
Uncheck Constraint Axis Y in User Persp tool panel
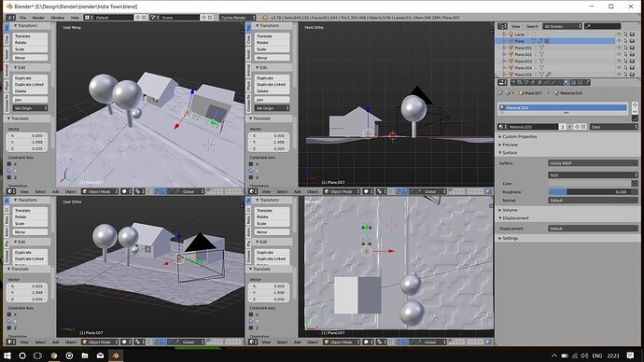tap(9, 171)
